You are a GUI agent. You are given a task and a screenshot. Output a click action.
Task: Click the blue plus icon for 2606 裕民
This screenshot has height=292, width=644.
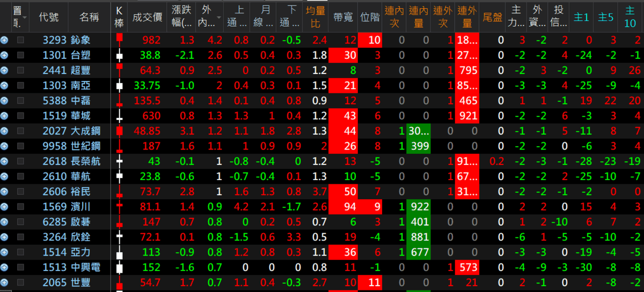coord(4,191)
